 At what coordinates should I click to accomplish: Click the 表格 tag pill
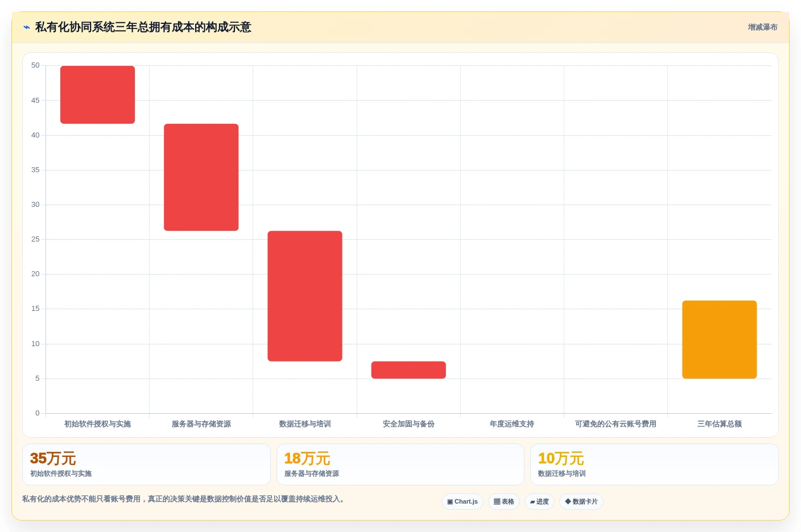(504, 501)
